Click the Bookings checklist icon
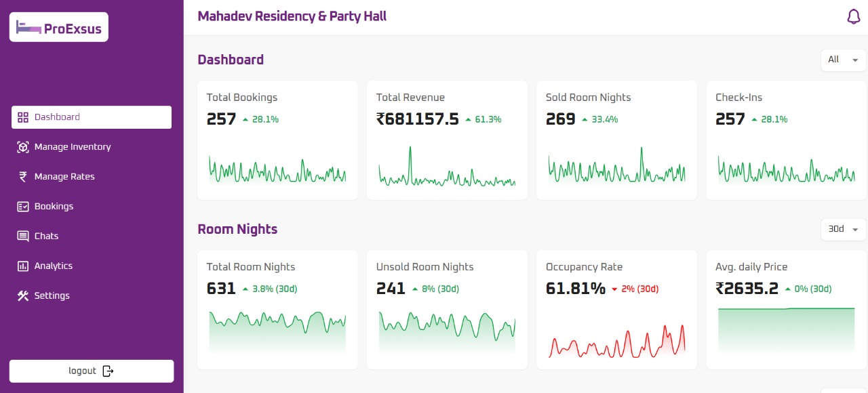 (x=23, y=207)
